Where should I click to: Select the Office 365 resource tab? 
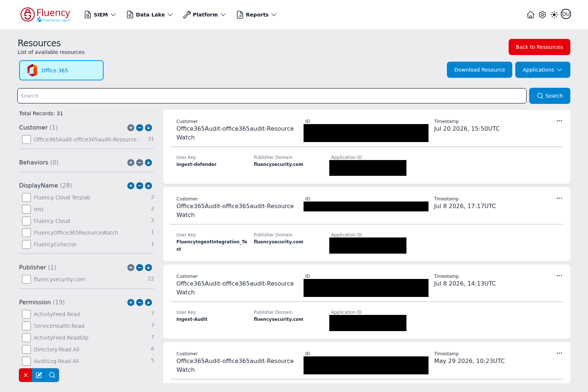[61, 70]
